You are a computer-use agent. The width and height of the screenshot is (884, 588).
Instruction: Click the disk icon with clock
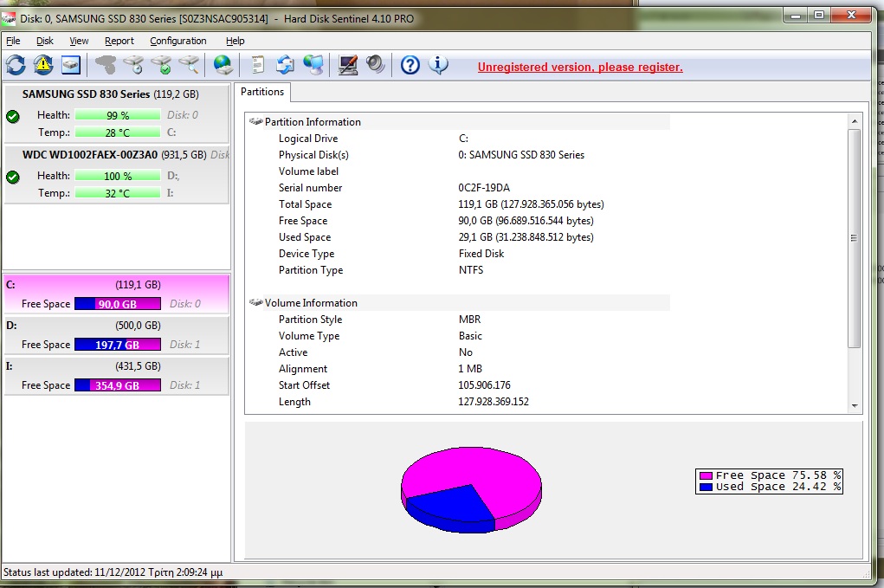133,66
